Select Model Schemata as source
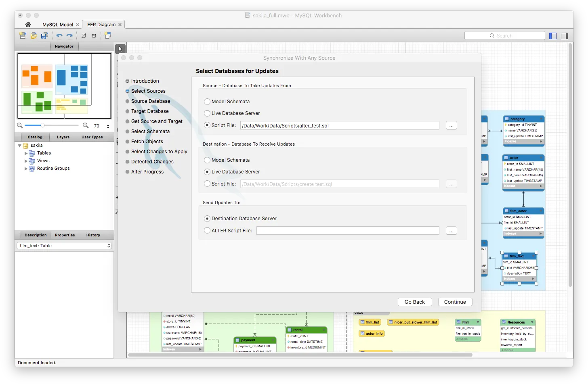 207,102
